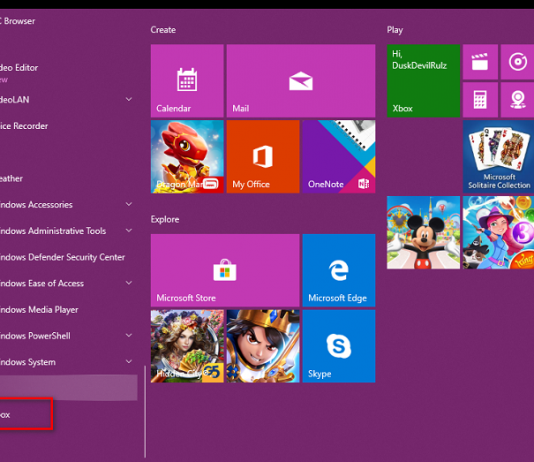The image size is (534, 462).
Task: Launch Microsoft Solitaire Collection tile
Action: point(498,157)
